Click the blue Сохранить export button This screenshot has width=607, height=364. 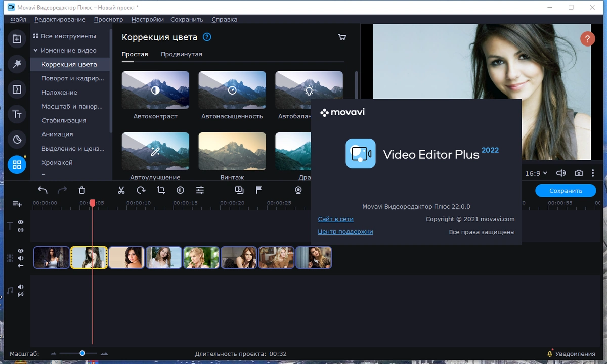point(566,191)
